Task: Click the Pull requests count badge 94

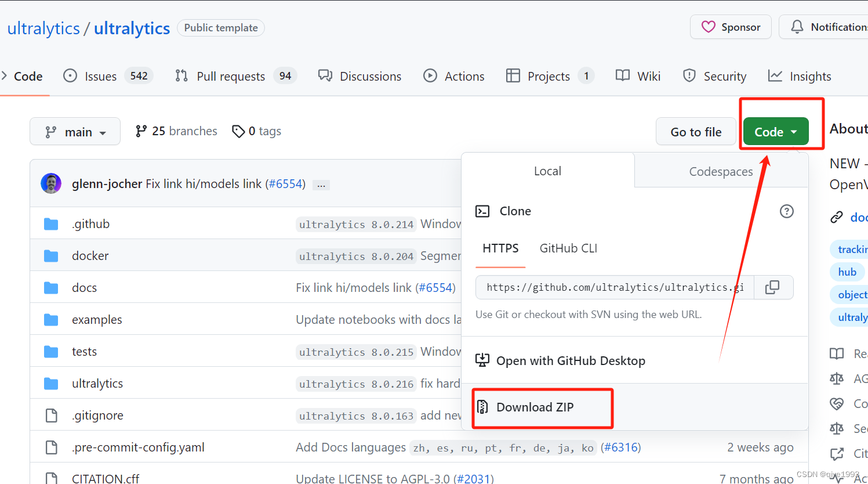Action: 285,76
